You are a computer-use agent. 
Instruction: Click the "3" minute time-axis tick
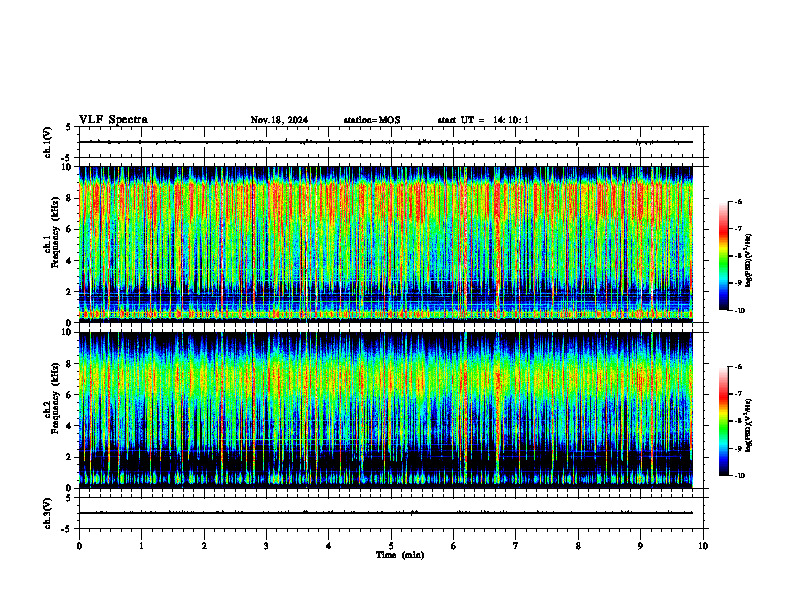click(x=266, y=546)
